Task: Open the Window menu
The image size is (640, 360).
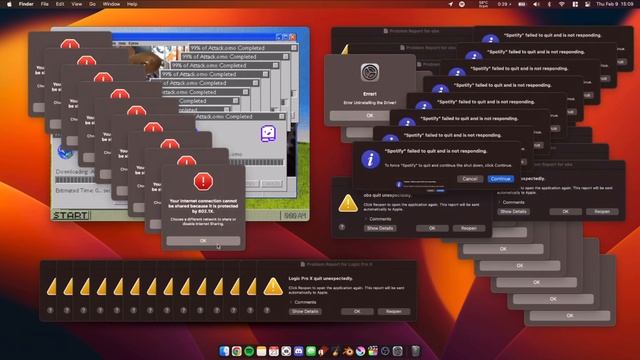Action: point(111,4)
